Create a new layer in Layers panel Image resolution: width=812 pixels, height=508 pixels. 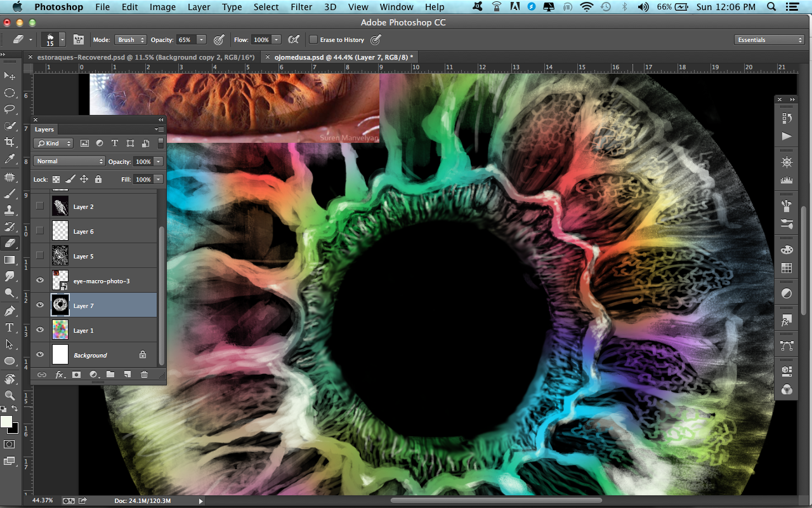click(127, 375)
